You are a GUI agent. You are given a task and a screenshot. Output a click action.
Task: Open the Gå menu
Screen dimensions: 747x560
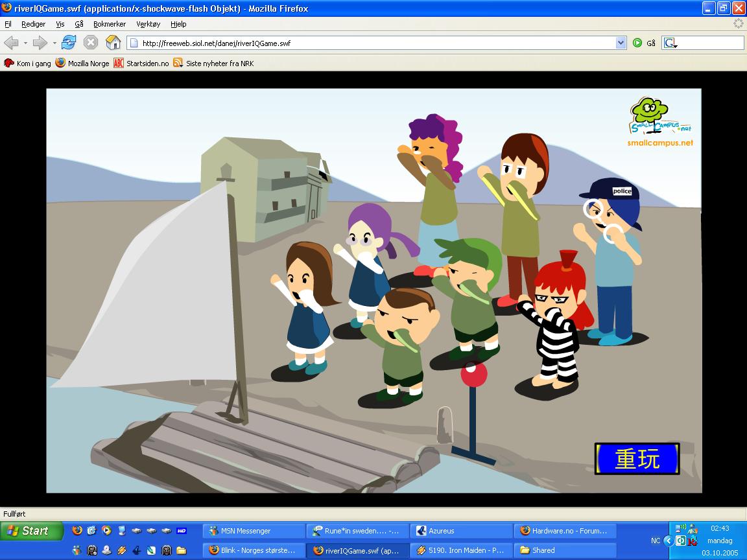coord(79,24)
